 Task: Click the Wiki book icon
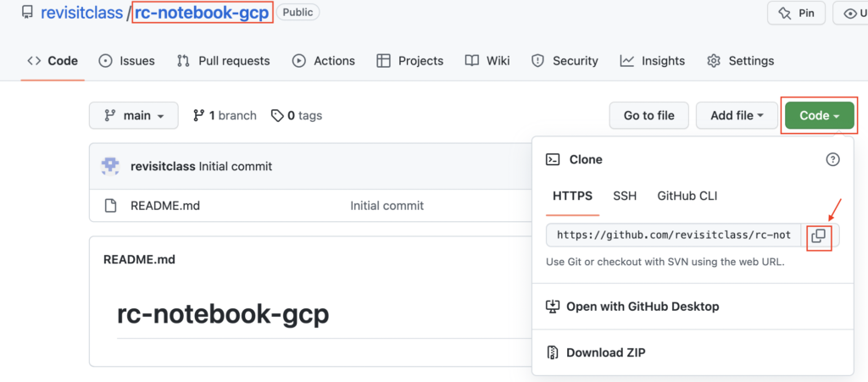coord(471,61)
